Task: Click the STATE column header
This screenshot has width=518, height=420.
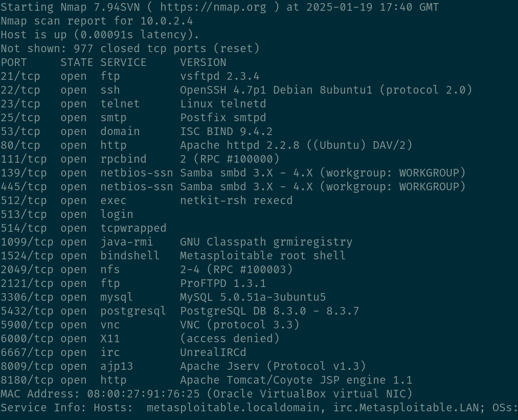Action: pyautogui.click(x=77, y=62)
